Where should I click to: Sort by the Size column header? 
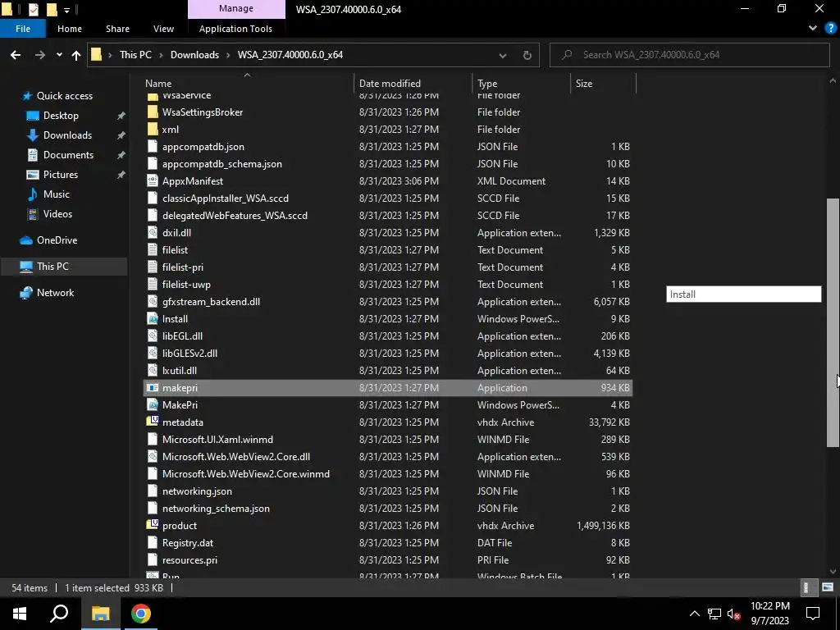click(584, 84)
